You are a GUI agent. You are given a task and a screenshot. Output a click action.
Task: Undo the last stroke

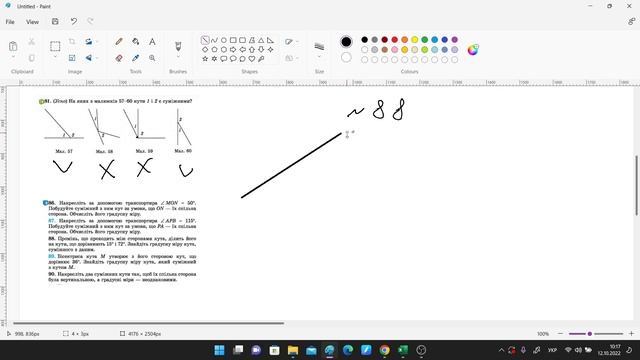(73, 22)
